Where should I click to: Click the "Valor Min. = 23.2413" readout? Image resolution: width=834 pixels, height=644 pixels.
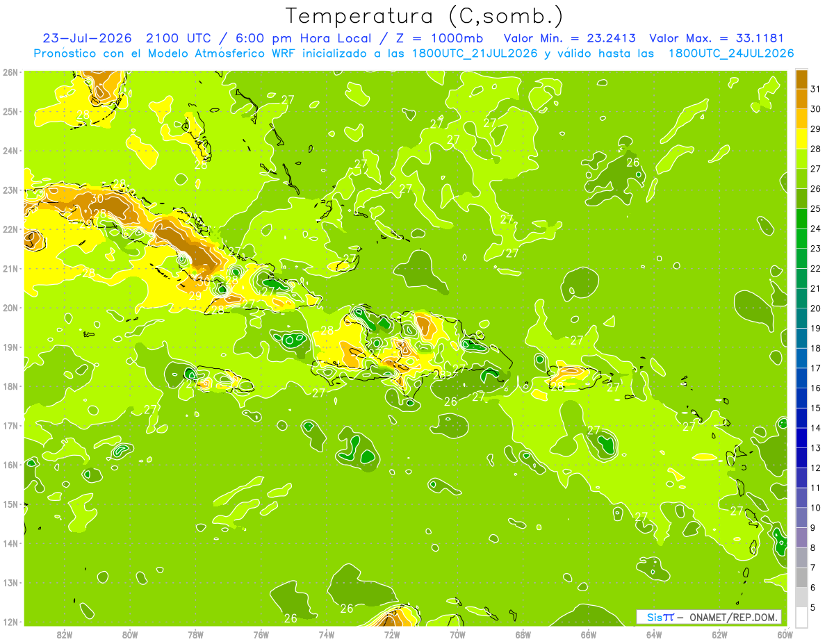tap(569, 38)
